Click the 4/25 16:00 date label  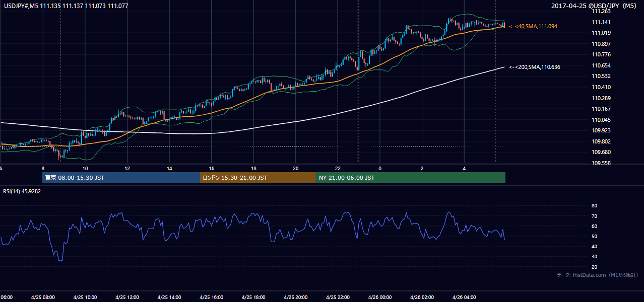click(x=211, y=297)
